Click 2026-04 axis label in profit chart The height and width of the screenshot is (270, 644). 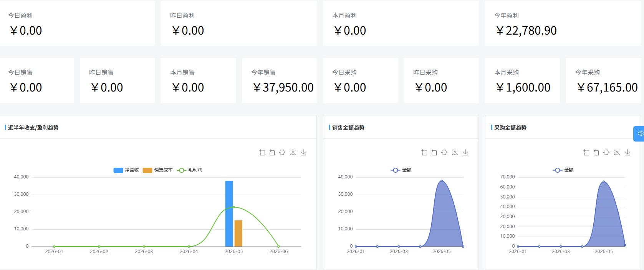tap(189, 252)
